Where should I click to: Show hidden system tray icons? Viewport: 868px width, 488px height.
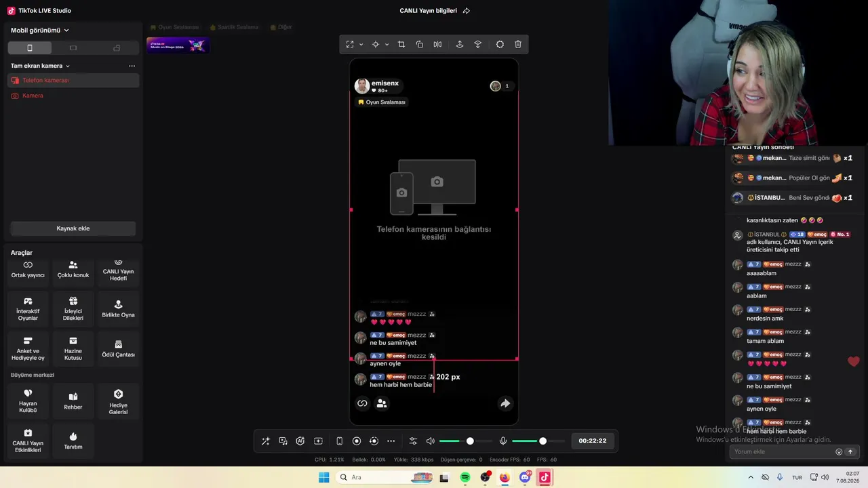(750, 477)
